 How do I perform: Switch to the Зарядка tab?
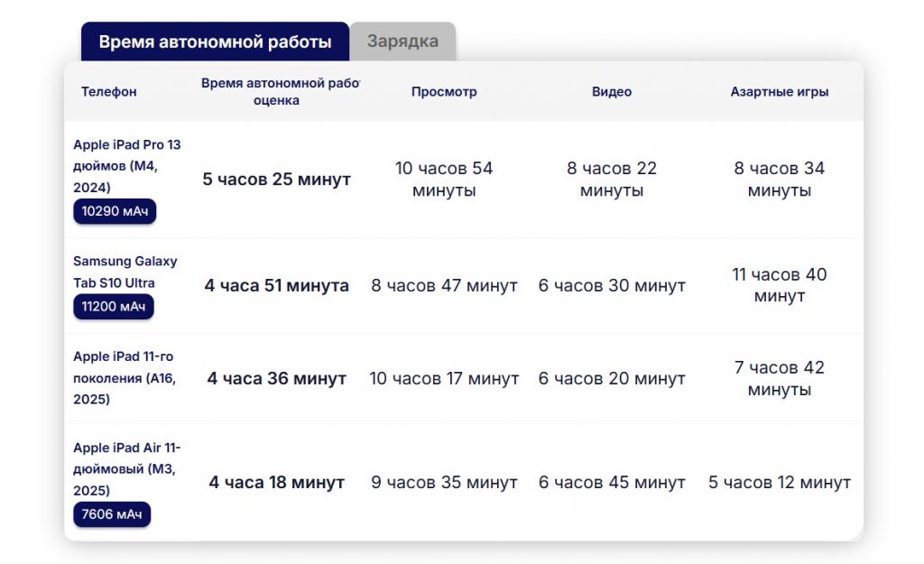402,42
